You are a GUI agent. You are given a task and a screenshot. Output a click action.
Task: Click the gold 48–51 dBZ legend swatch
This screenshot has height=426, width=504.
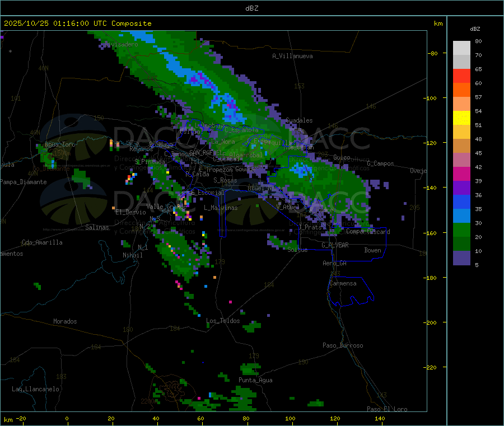[461, 132]
